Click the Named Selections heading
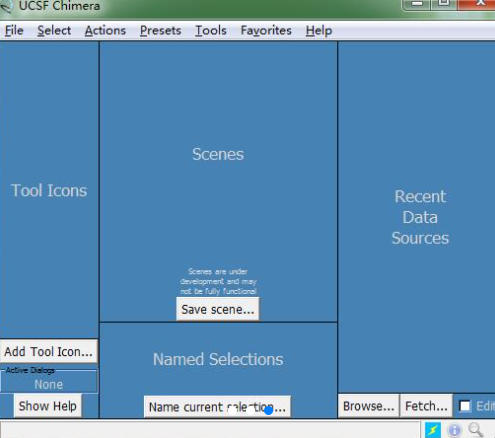Viewport: 495px width, 438px height. tap(218, 359)
